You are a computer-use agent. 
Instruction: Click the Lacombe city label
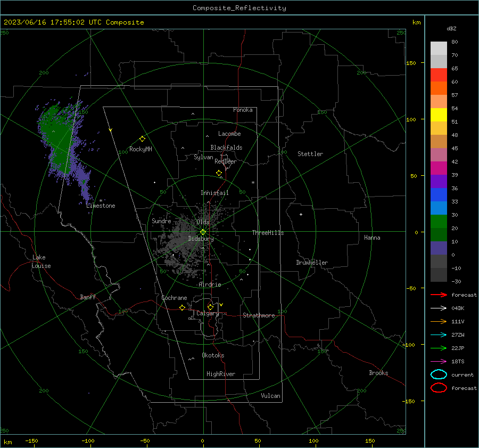229,134
